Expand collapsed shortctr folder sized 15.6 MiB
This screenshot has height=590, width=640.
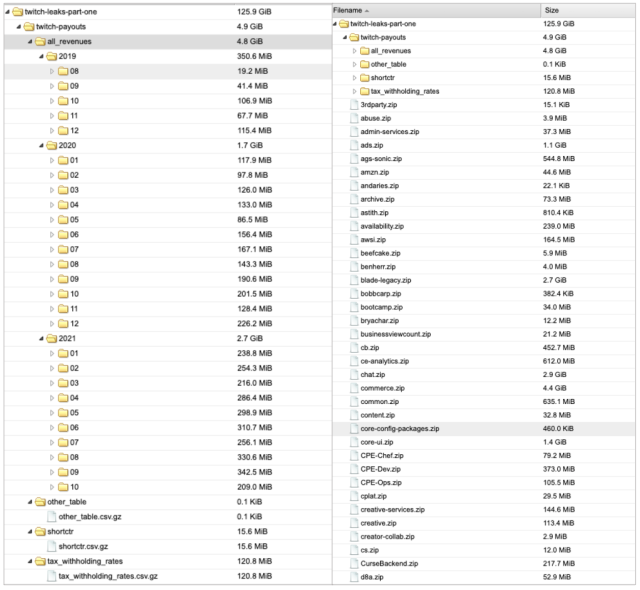354,78
